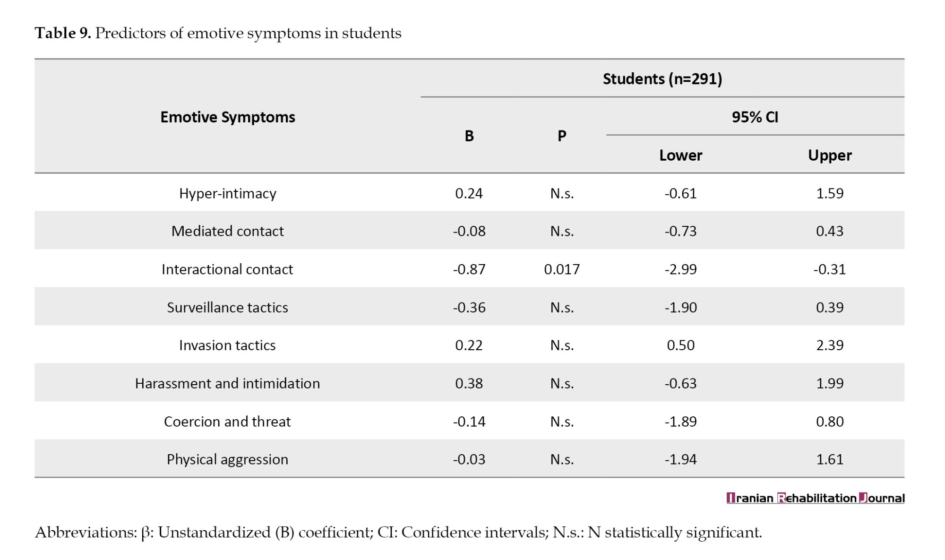Click the Invasion tactics upper value 2.39
This screenshot has width=945, height=560.
[830, 345]
